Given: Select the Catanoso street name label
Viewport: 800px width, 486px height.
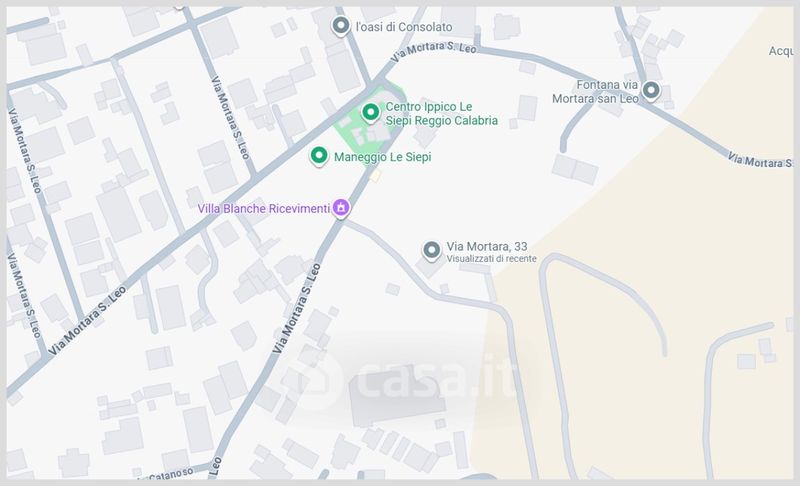Looking at the screenshot, I should pos(171,475).
